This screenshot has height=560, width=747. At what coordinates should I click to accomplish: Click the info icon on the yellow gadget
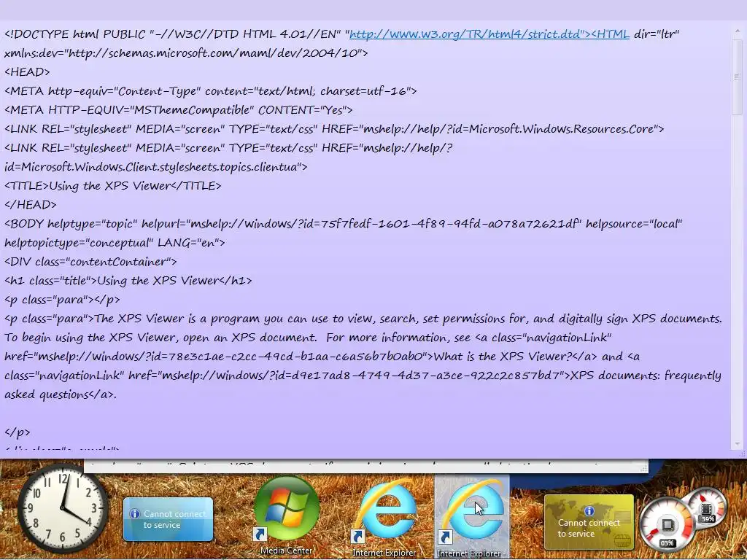(x=589, y=511)
